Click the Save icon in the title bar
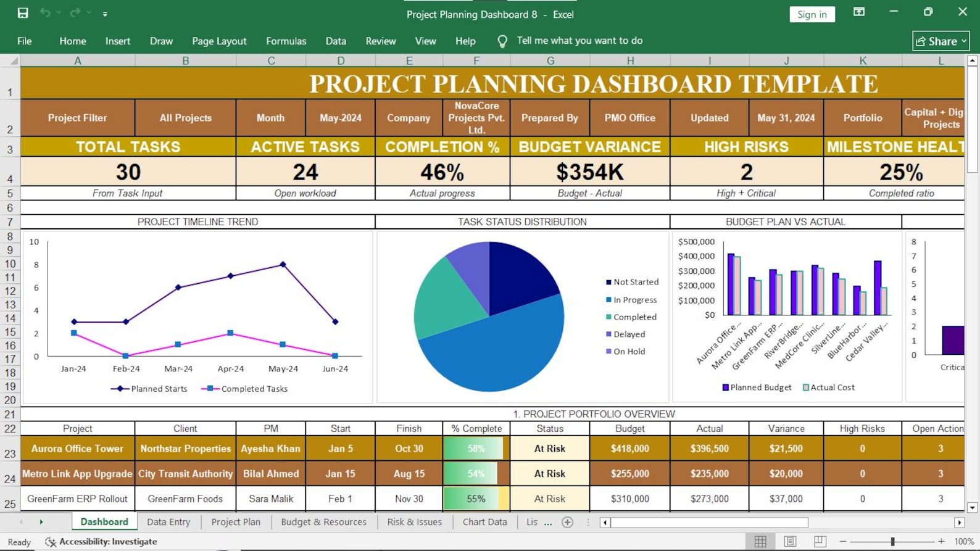The height and width of the screenshot is (551, 980). click(x=23, y=13)
